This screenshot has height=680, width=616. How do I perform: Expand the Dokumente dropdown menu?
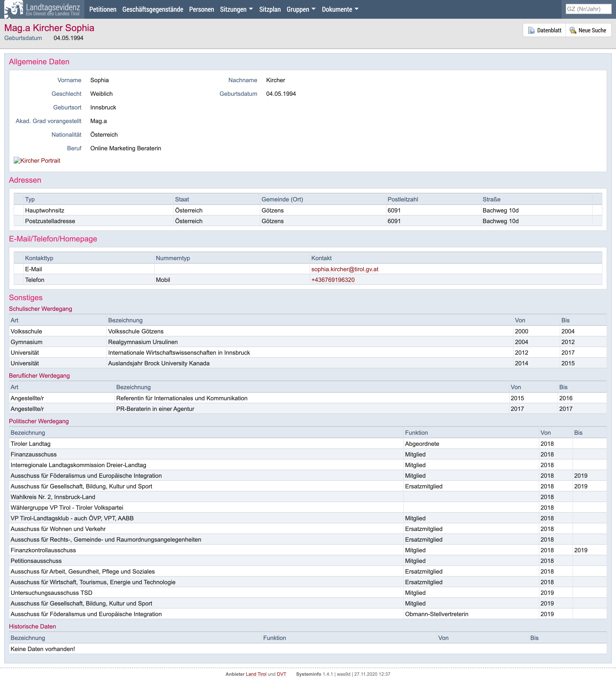(x=340, y=9)
